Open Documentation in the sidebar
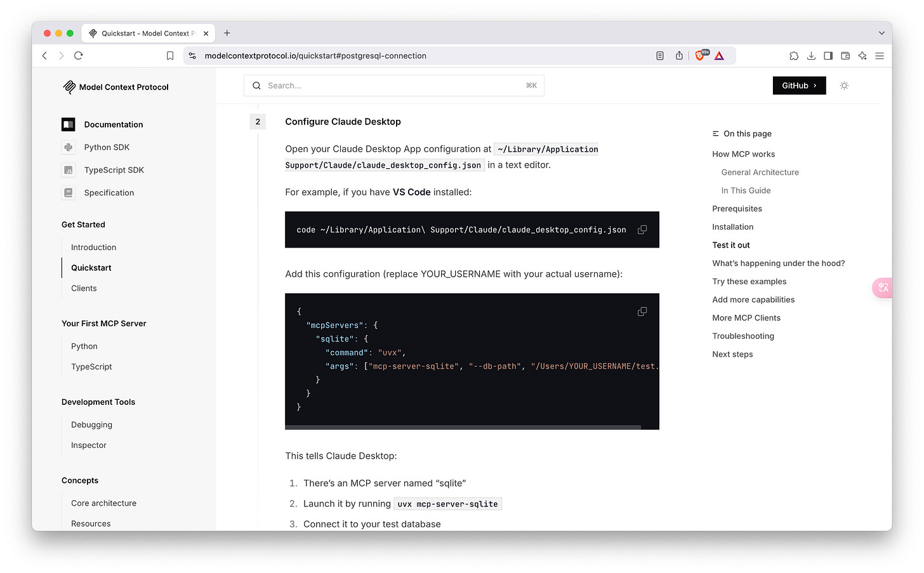The width and height of the screenshot is (924, 573). pyautogui.click(x=114, y=124)
